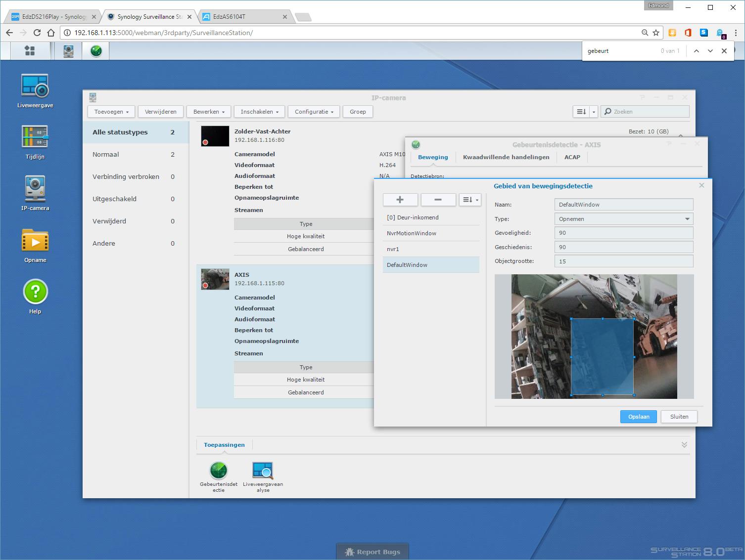
Task: Open the Help desktop icon
Action: (35, 292)
